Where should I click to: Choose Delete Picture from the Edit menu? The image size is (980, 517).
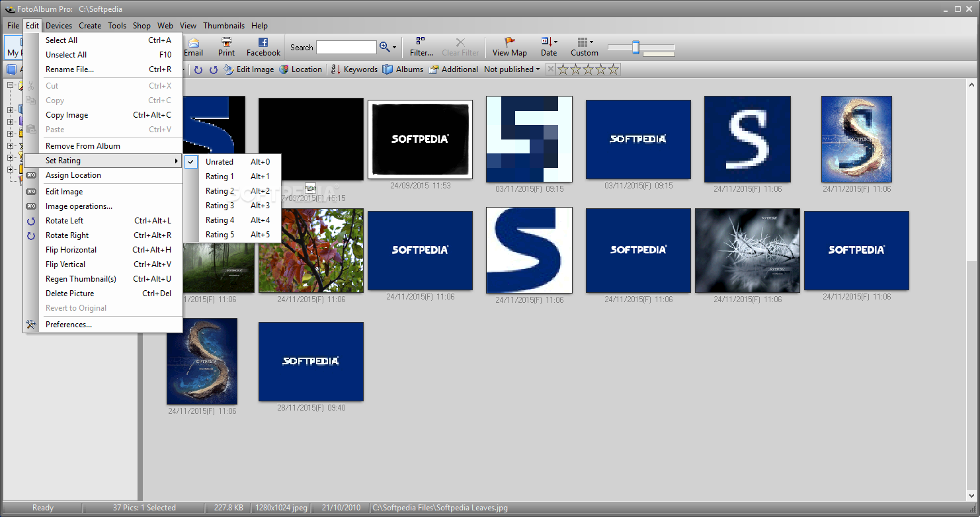102,294
